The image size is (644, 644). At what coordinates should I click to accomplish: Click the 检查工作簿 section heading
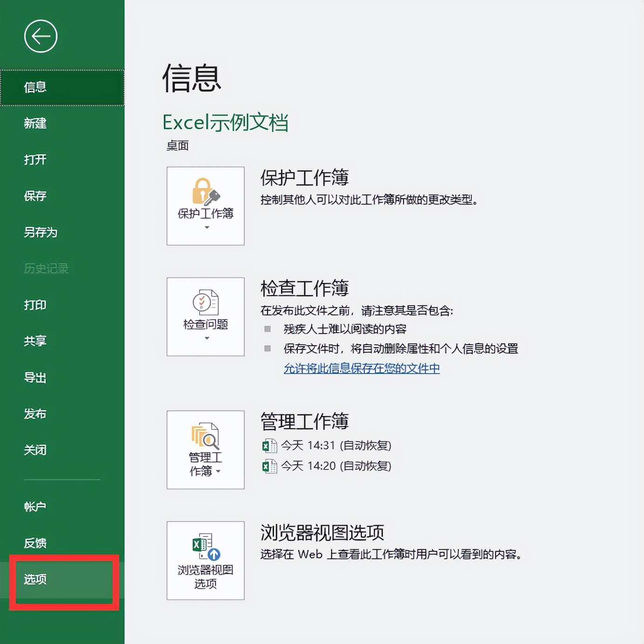305,288
